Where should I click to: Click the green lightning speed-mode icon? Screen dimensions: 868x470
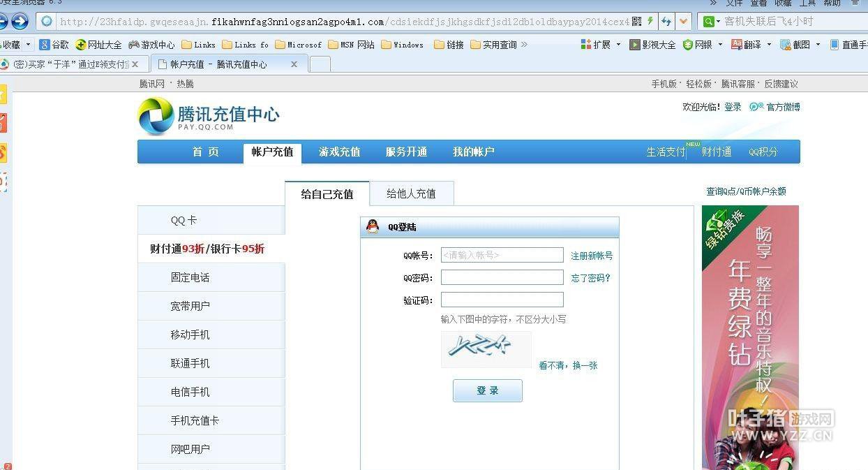(651, 22)
